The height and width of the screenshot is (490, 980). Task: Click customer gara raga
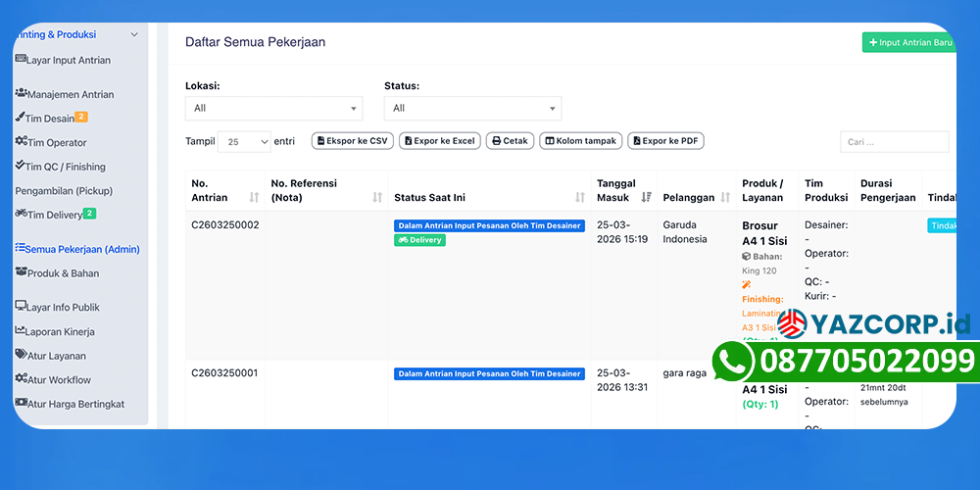684,373
